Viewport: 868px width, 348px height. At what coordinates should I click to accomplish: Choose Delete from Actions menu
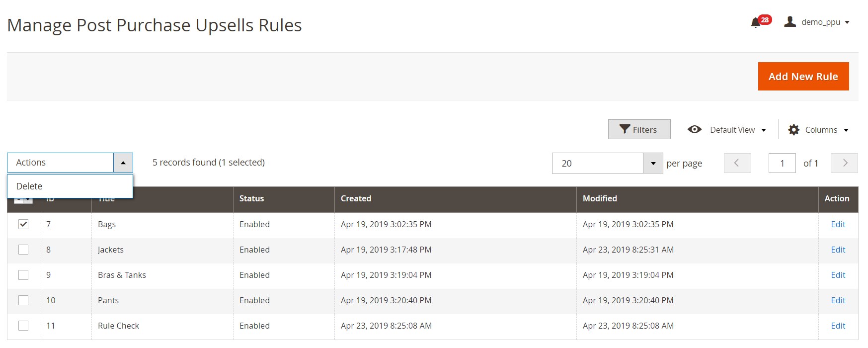29,186
